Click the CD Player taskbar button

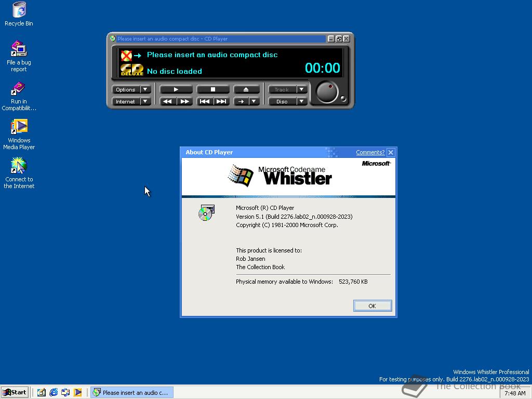(x=132, y=393)
